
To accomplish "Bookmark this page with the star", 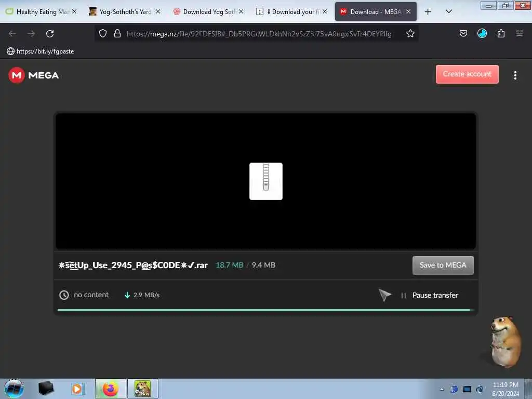I will (410, 33).
